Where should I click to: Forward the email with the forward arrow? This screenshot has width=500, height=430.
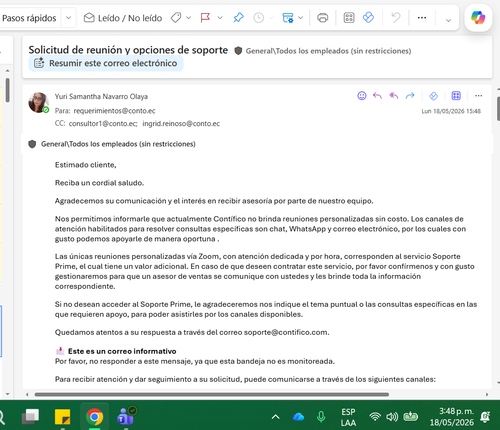point(410,96)
